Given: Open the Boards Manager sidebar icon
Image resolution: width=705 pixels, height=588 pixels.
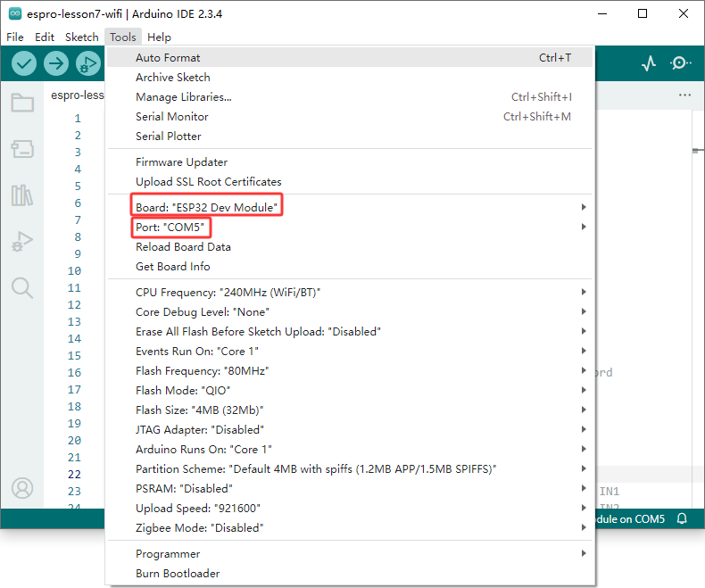Looking at the screenshot, I should pyautogui.click(x=22, y=149).
